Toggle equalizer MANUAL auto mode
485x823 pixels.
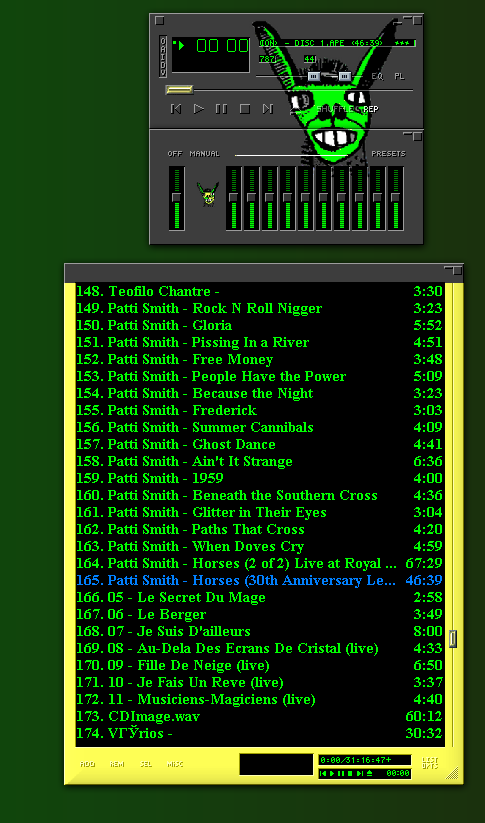[x=205, y=154]
